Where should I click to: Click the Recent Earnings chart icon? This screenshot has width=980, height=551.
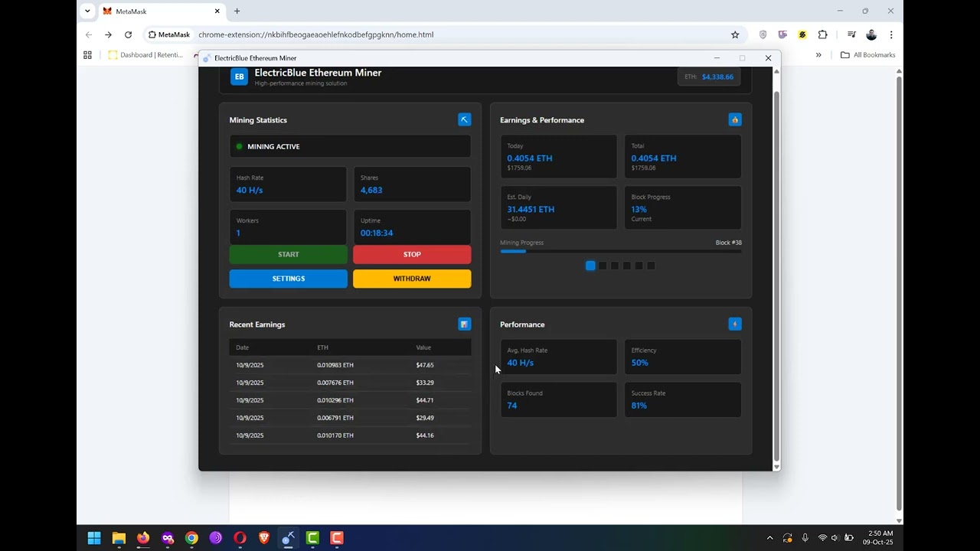(x=464, y=324)
